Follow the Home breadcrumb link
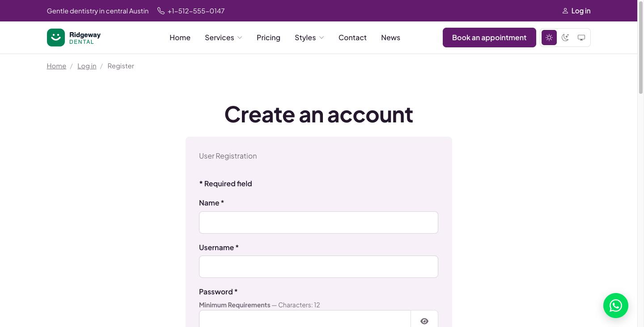644x327 pixels. coord(56,66)
